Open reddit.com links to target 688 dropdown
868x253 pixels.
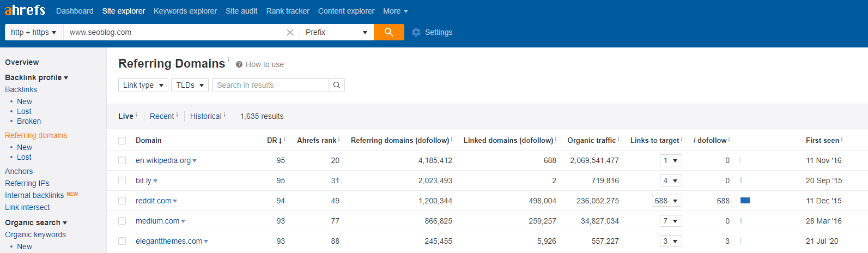tap(667, 201)
